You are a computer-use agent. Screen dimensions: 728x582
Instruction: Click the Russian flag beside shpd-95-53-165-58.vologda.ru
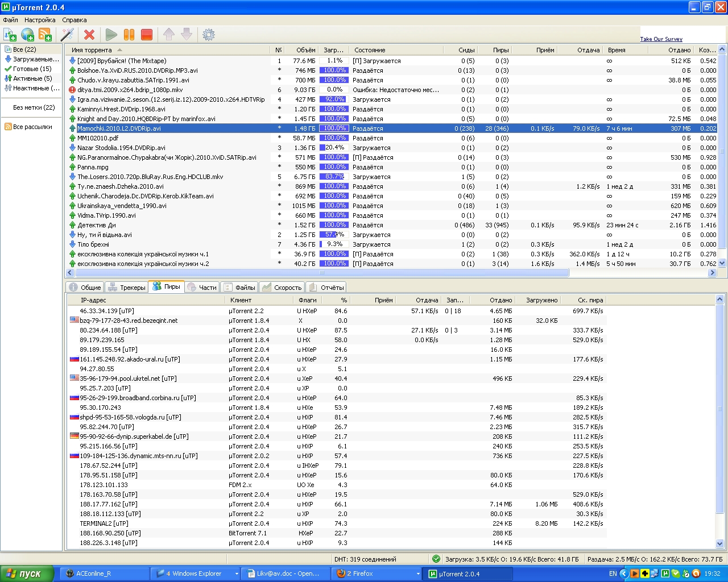pos(74,417)
